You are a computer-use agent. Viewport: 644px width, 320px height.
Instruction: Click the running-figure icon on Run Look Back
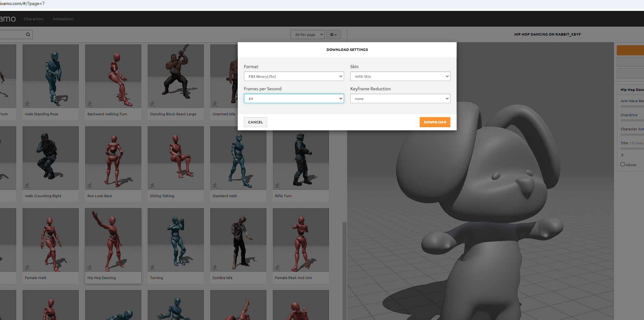coord(90,186)
